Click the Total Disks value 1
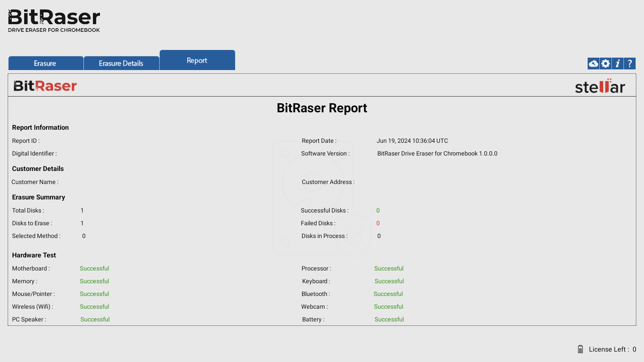The width and height of the screenshot is (644, 362). coord(82,210)
